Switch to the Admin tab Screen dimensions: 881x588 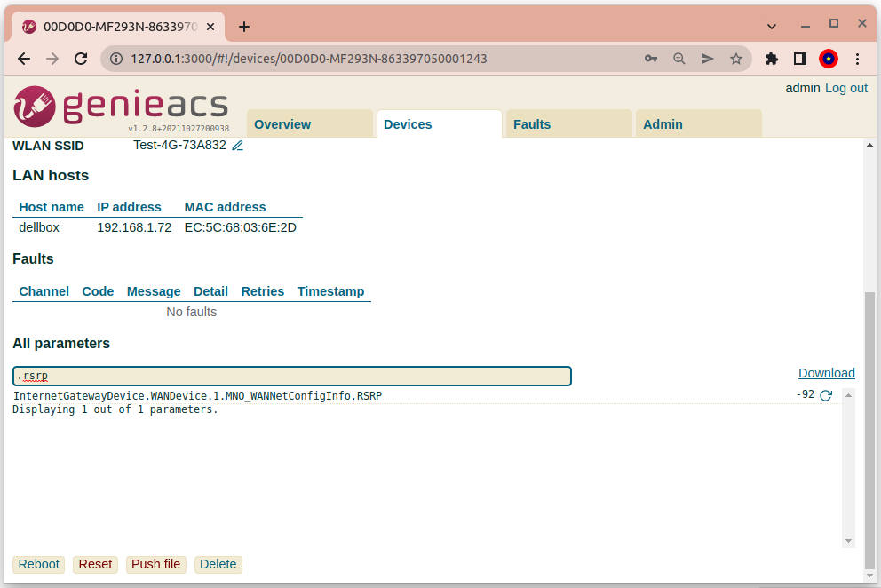tap(663, 124)
